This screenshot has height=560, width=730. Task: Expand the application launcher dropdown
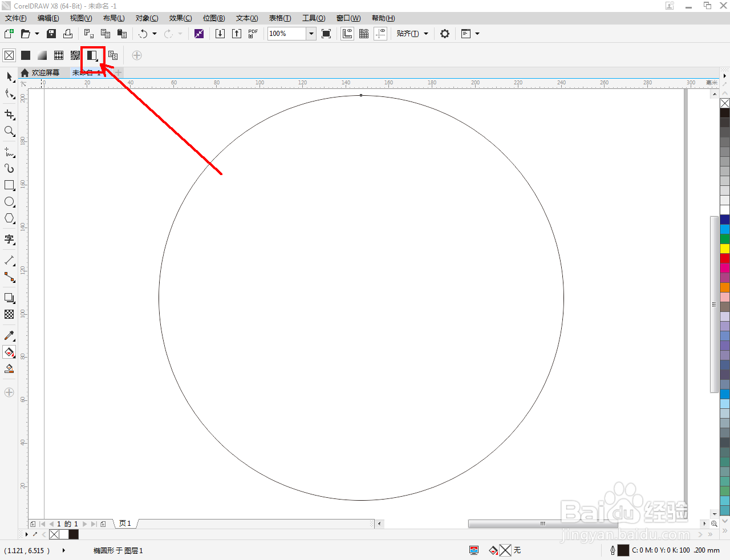click(477, 34)
